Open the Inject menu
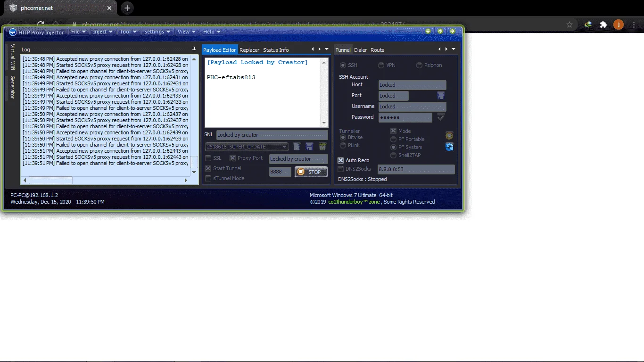This screenshot has width=644, height=362. [x=103, y=32]
